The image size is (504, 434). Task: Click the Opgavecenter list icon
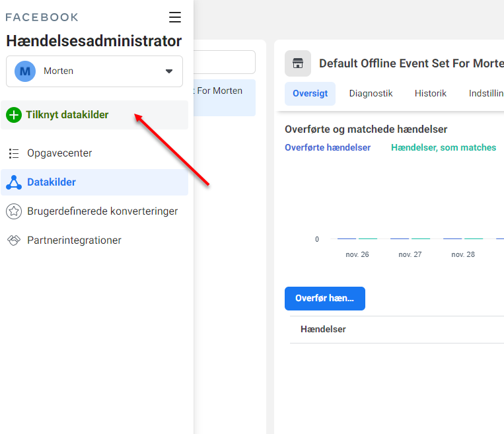click(x=14, y=153)
